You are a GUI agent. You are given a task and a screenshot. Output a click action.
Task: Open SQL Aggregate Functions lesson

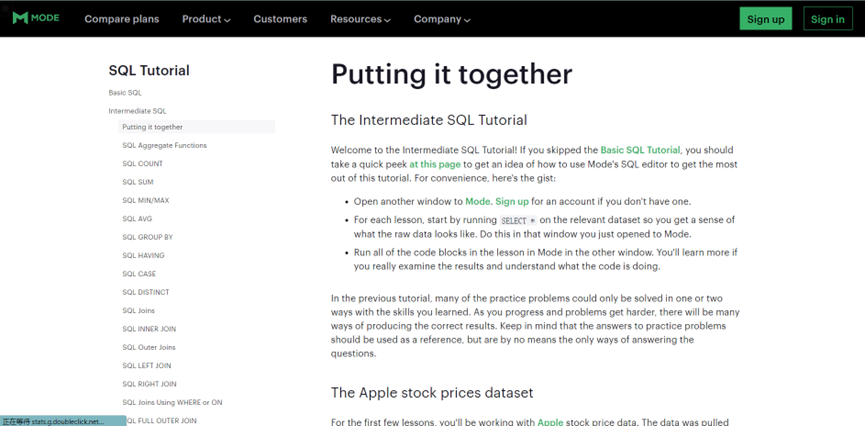pyautogui.click(x=164, y=146)
